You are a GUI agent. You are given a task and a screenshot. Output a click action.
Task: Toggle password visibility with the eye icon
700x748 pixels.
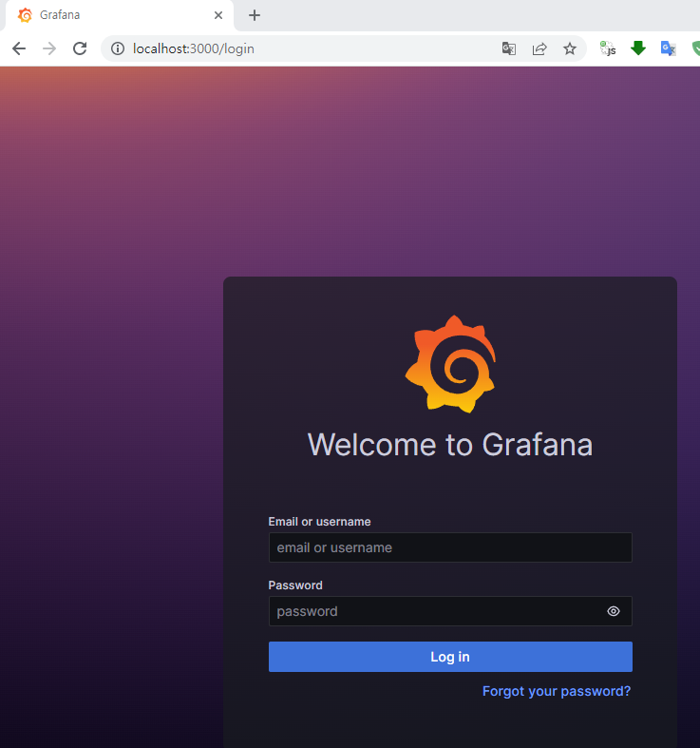[614, 611]
